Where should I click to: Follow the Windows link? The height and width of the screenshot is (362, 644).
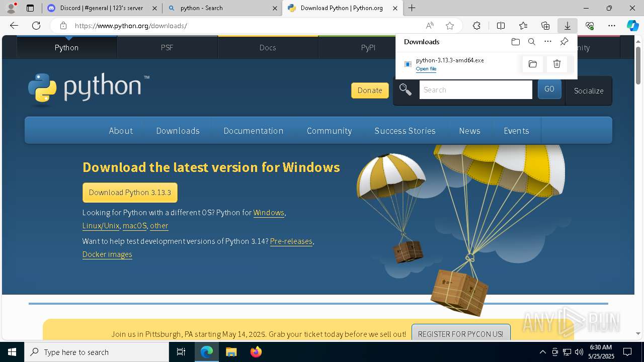click(269, 213)
